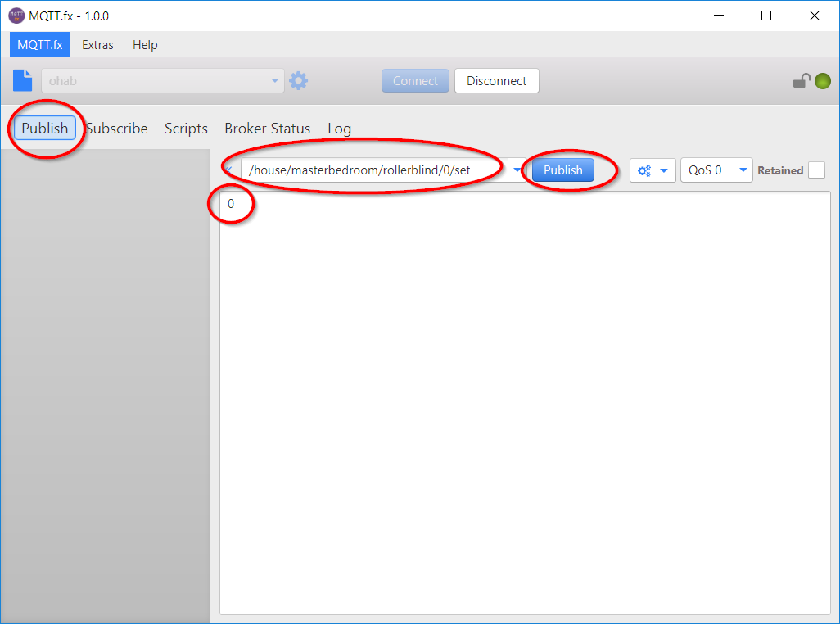Click the Retained label text
This screenshot has height=624, width=840.
(780, 170)
